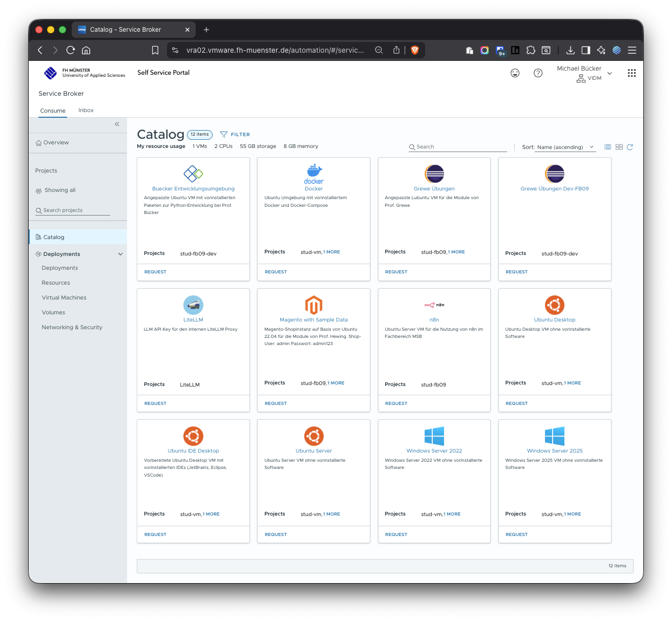Open the help question mark icon
This screenshot has height=621, width=672.
(538, 73)
